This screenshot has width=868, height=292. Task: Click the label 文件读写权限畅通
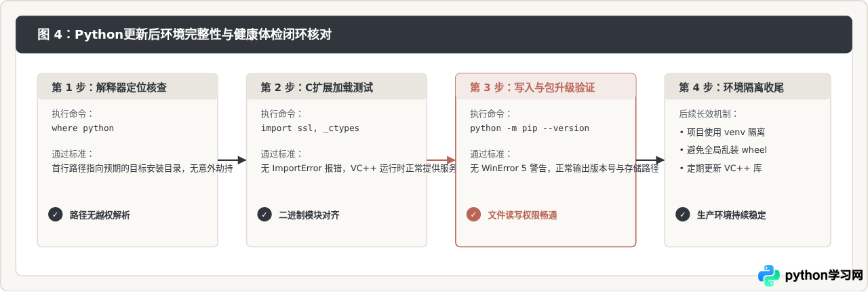click(522, 215)
